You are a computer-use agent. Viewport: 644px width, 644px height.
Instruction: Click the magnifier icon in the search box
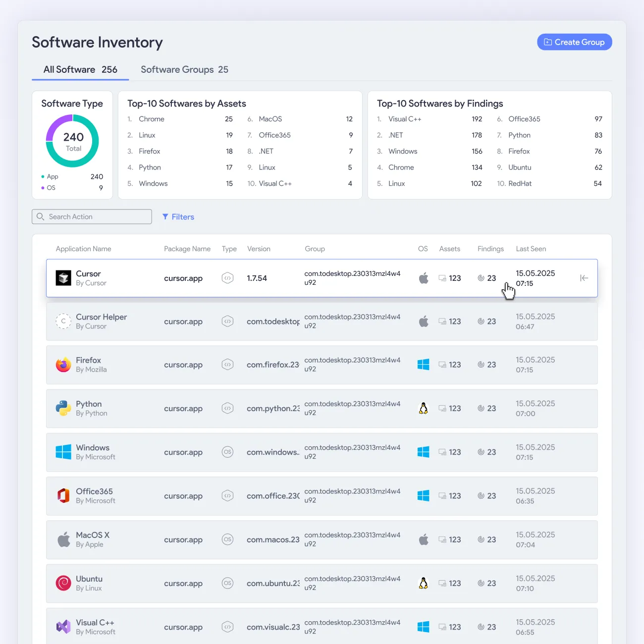point(41,216)
